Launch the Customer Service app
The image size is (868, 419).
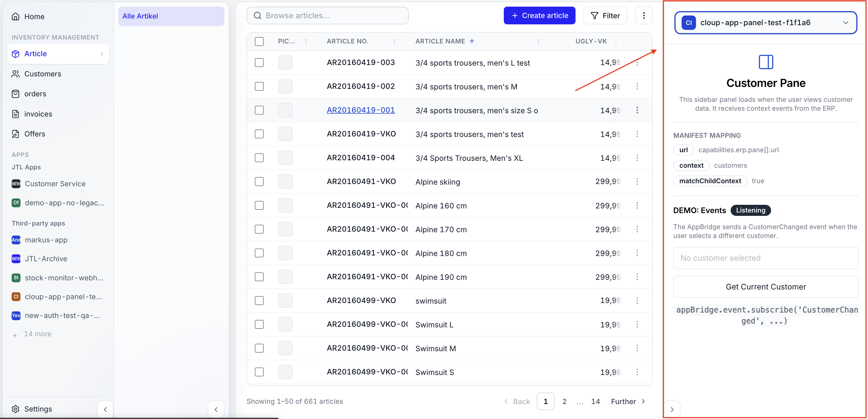coord(49,183)
